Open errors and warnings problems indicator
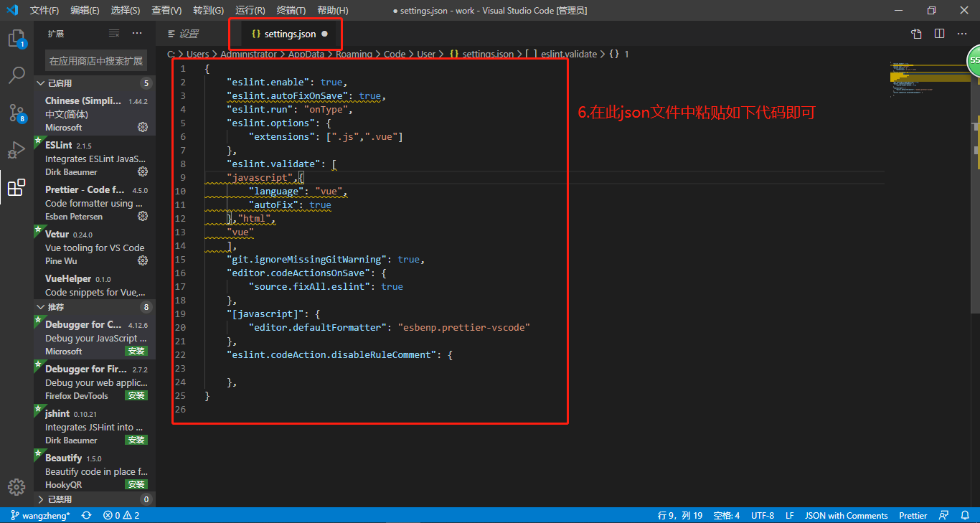Image resolution: width=980 pixels, height=523 pixels. [121, 515]
